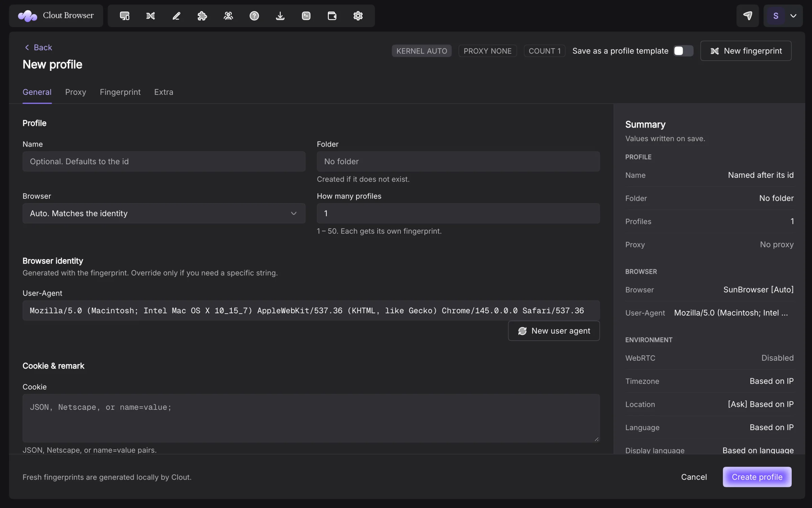Toggle Save as a profile template
Viewport: 812px width, 508px height.
tap(683, 51)
